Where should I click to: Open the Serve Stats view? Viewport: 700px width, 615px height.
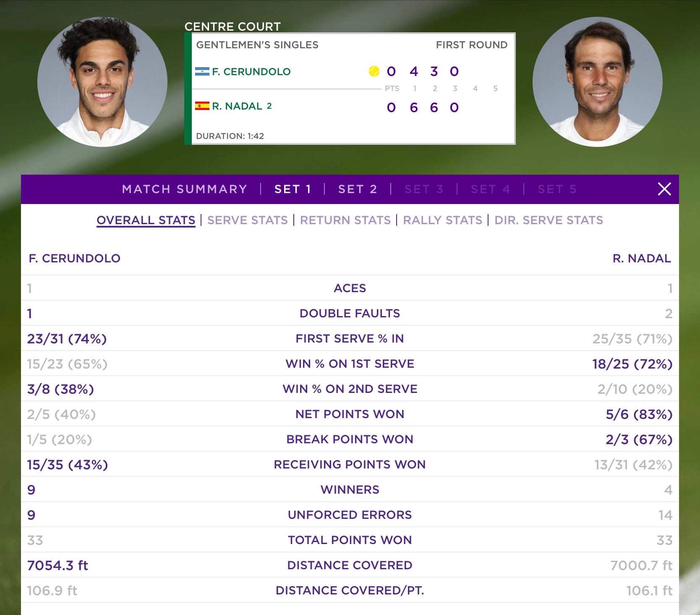pyautogui.click(x=248, y=220)
